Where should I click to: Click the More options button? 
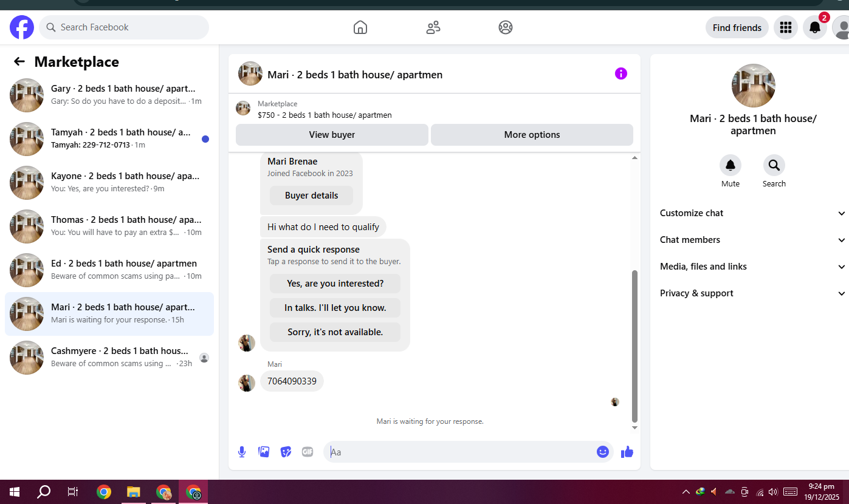[x=532, y=135]
